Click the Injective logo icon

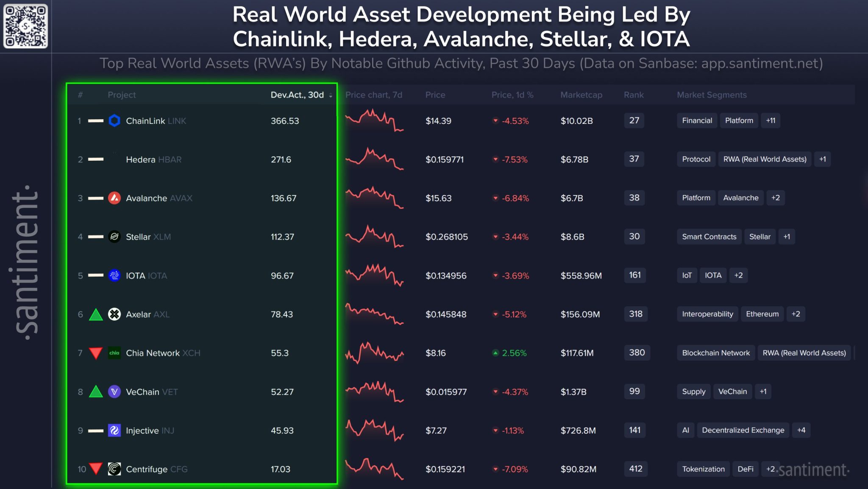point(114,430)
